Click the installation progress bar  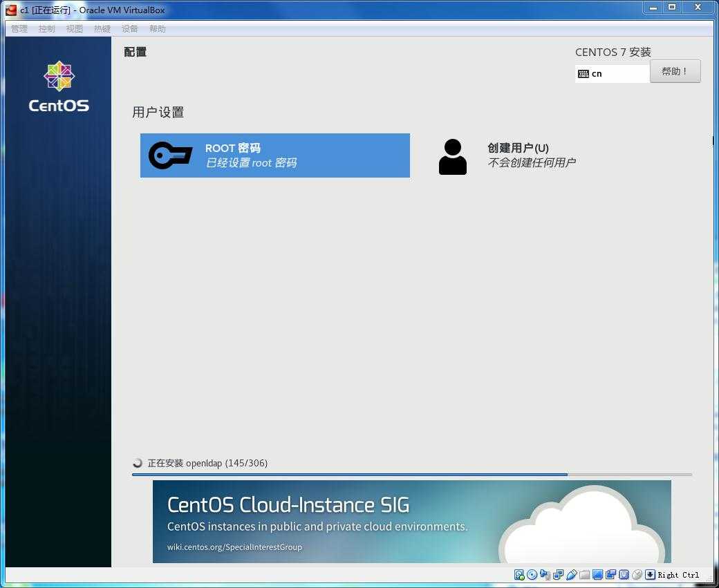tap(412, 475)
